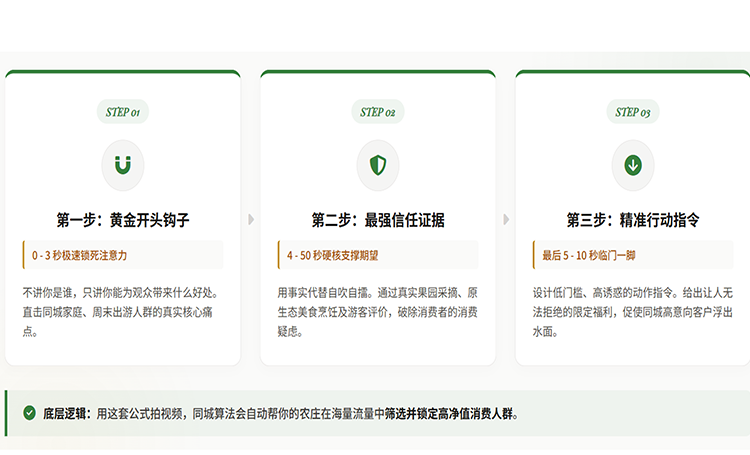Image resolution: width=750 pixels, height=455 pixels.
Task: Click the heading 第二步：最强信任证据
Action: point(378,220)
